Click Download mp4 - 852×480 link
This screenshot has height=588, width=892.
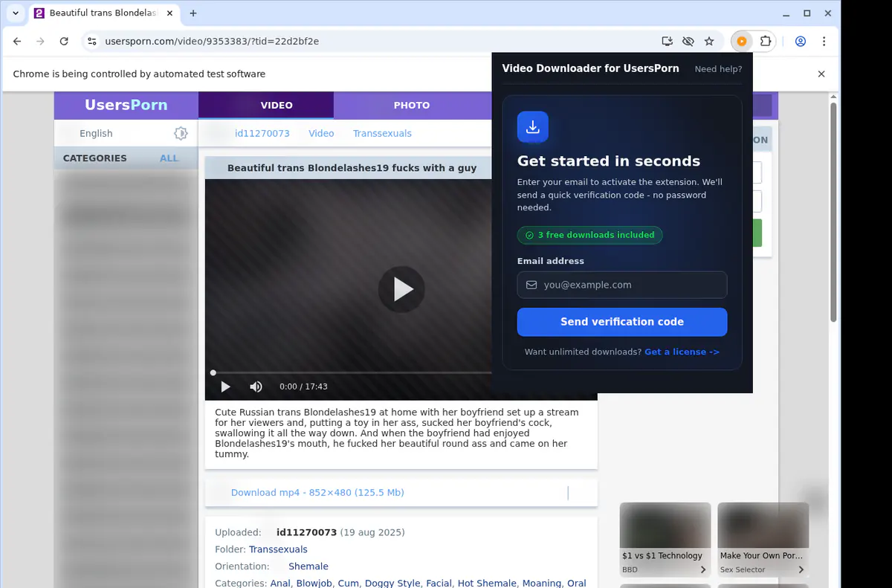click(317, 493)
